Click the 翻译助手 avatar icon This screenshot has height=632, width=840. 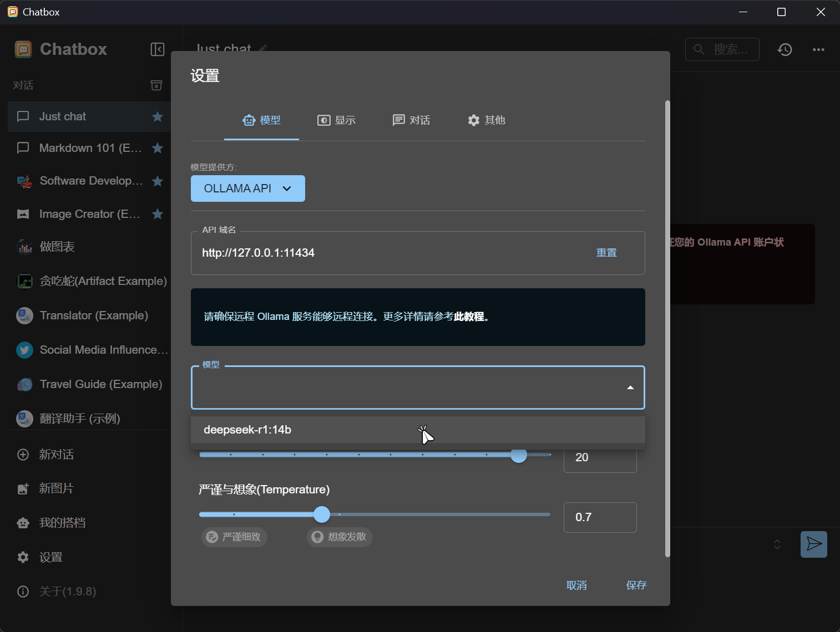coord(24,419)
